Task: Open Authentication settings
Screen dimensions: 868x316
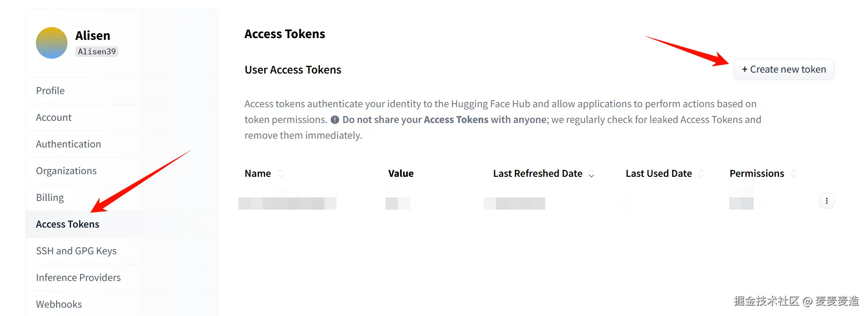Action: point(68,144)
